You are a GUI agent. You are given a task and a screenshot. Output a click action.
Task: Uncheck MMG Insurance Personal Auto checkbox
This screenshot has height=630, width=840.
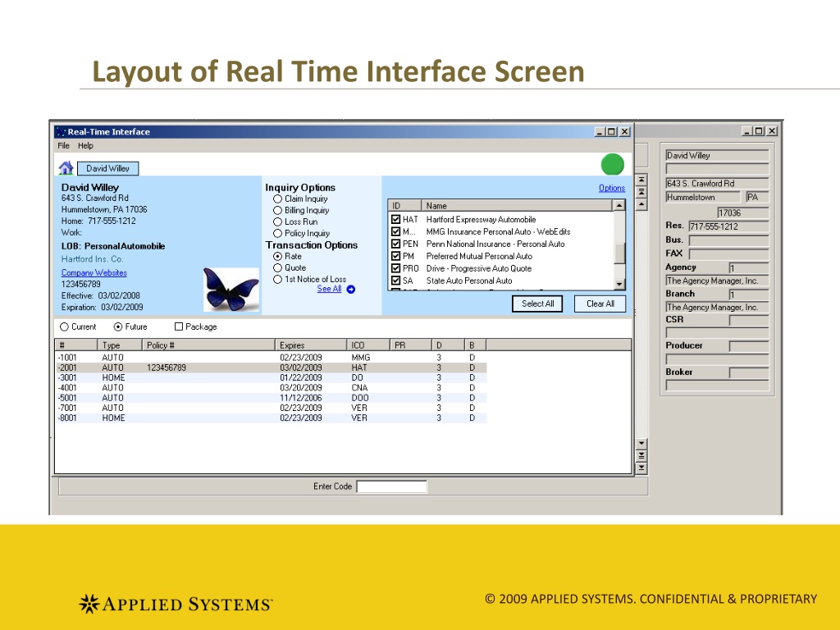[396, 231]
